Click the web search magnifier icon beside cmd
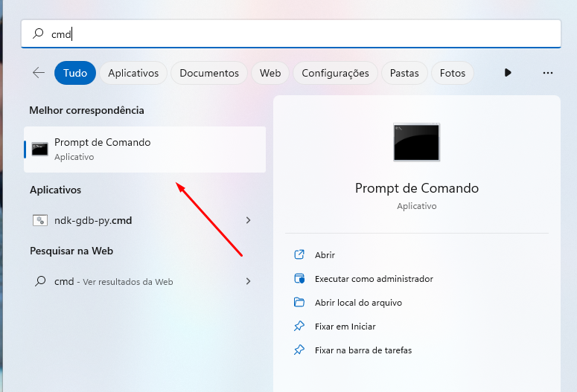 pyautogui.click(x=40, y=281)
